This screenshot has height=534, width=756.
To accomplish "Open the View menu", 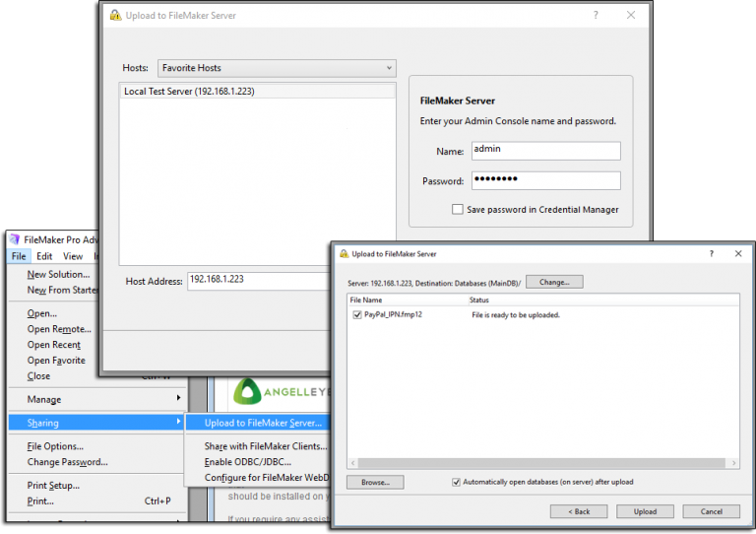I will 73,256.
